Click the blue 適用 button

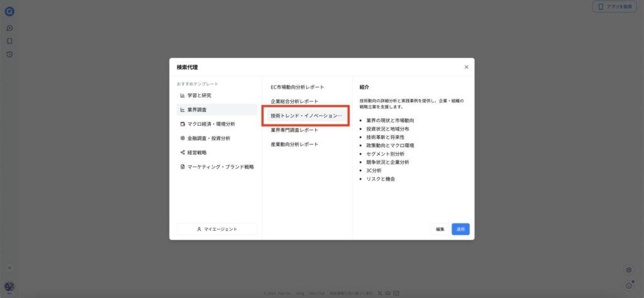[460, 229]
